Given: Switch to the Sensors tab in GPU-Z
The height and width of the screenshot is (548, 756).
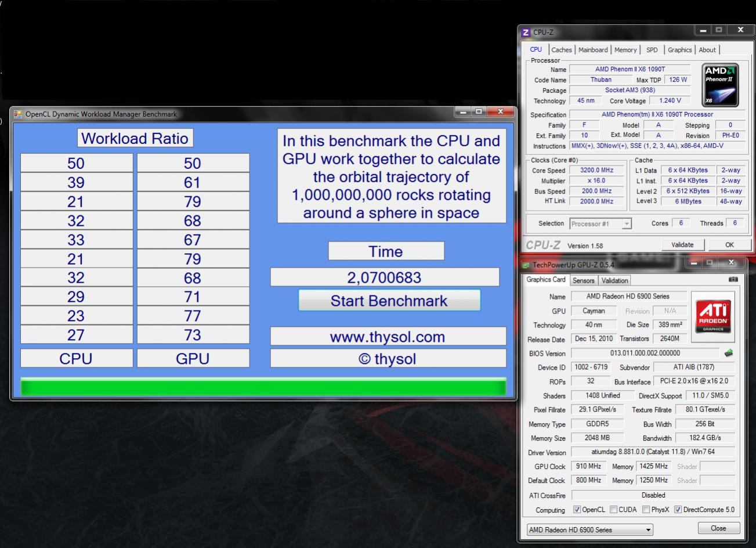Looking at the screenshot, I should tap(583, 281).
